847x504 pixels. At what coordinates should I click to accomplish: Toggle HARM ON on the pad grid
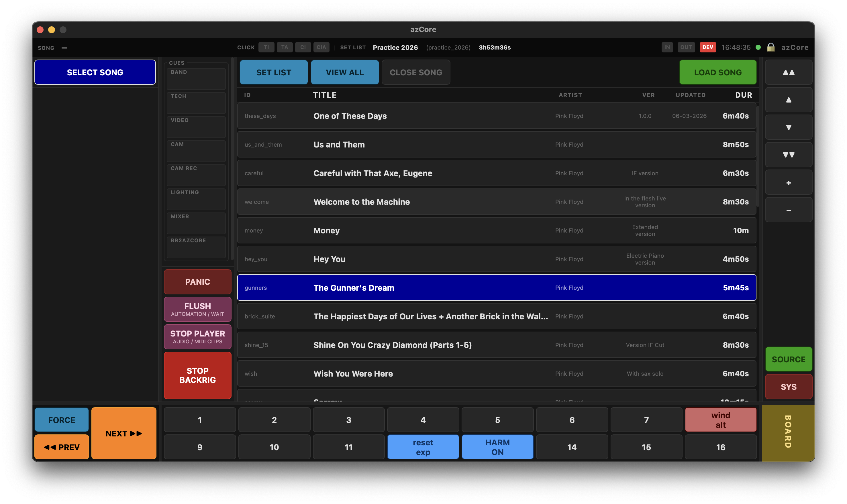[x=497, y=447]
